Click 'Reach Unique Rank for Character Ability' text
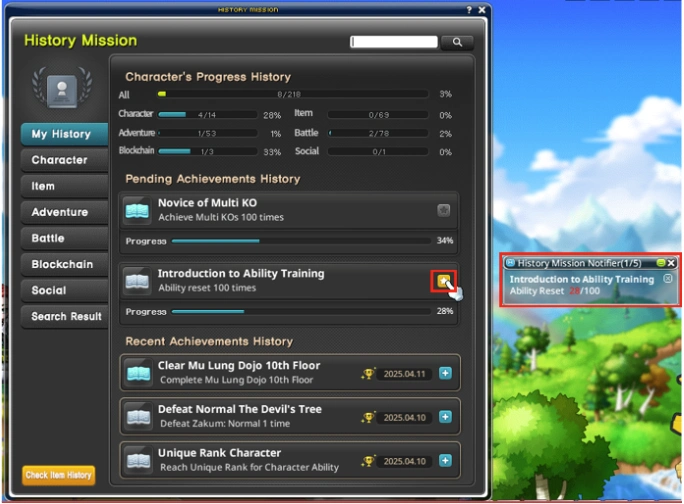Screen dimensions: 684x504 click(x=250, y=467)
